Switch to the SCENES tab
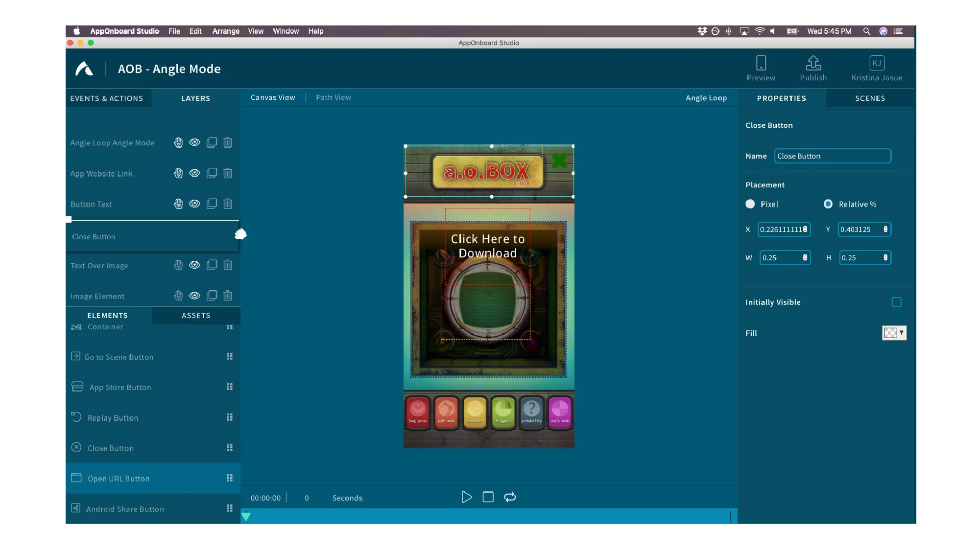Viewport: 980px width, 551px height. [870, 98]
